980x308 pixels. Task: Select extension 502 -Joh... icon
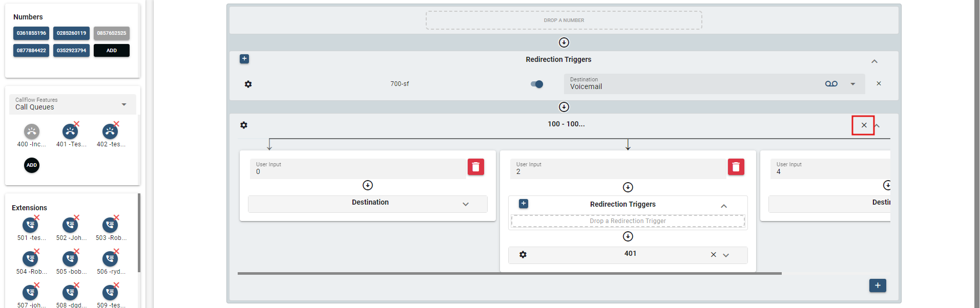pos(70,225)
